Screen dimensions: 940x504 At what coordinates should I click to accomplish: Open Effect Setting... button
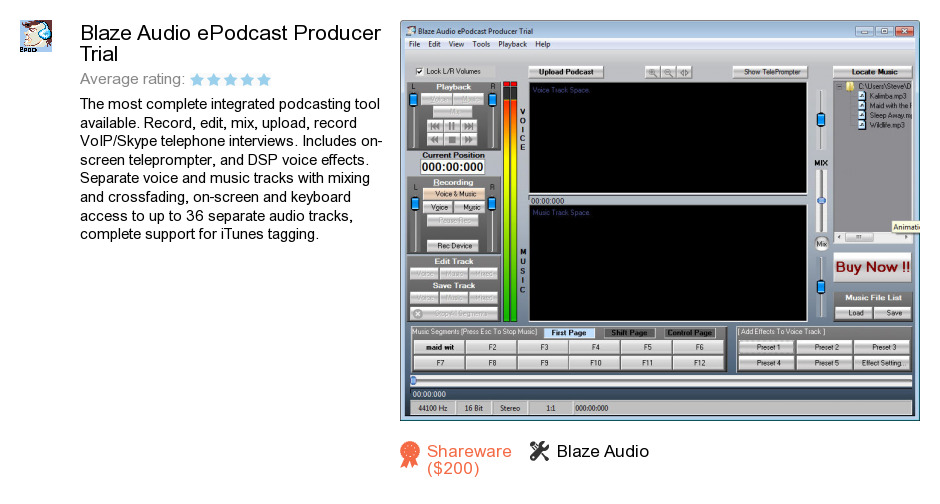click(x=884, y=363)
